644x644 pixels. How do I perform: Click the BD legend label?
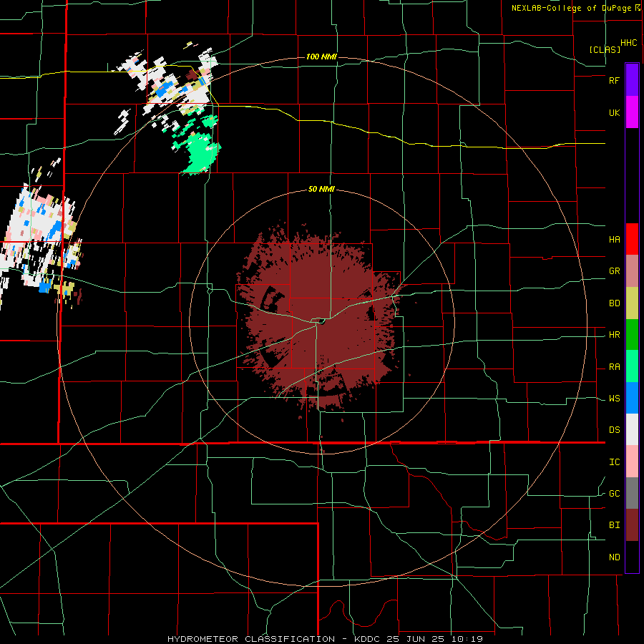[614, 303]
